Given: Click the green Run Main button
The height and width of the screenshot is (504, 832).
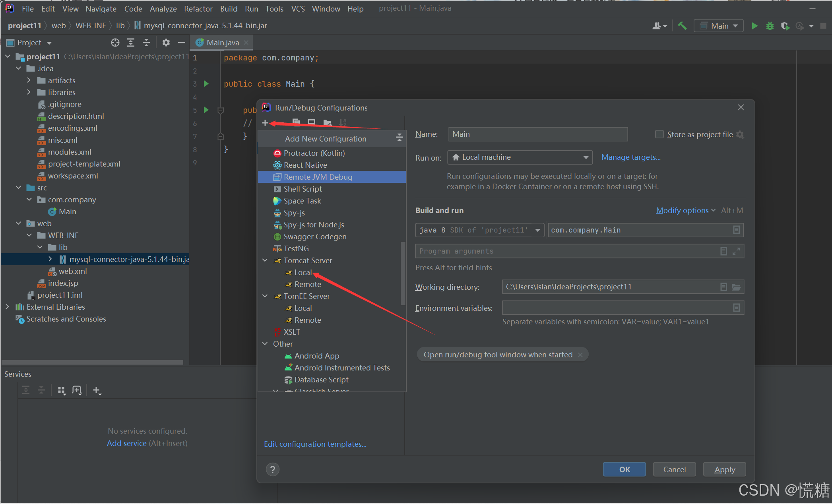Looking at the screenshot, I should pyautogui.click(x=754, y=26).
